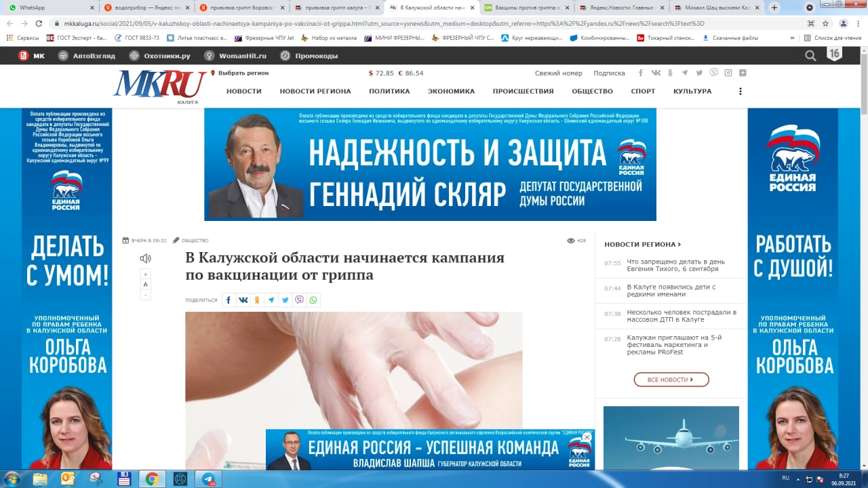The height and width of the screenshot is (488, 868).
Task: Click Telegram icon in site header
Action: [684, 73]
